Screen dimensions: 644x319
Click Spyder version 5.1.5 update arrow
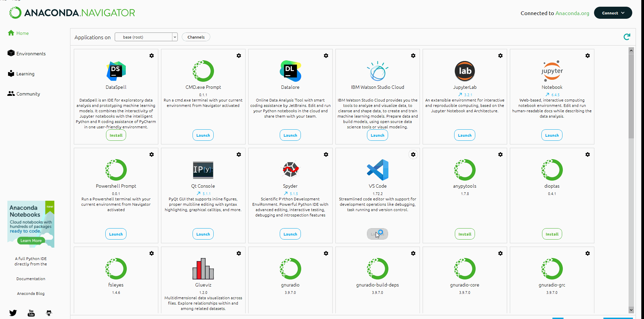click(286, 193)
